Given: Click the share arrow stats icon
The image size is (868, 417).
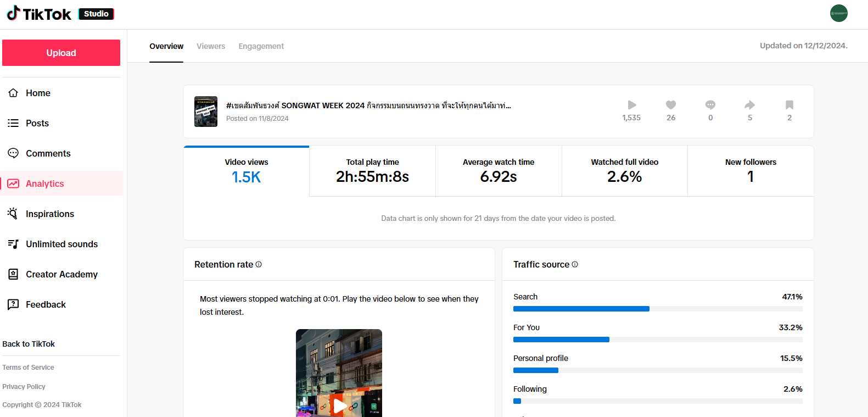Looking at the screenshot, I should click(x=750, y=105).
